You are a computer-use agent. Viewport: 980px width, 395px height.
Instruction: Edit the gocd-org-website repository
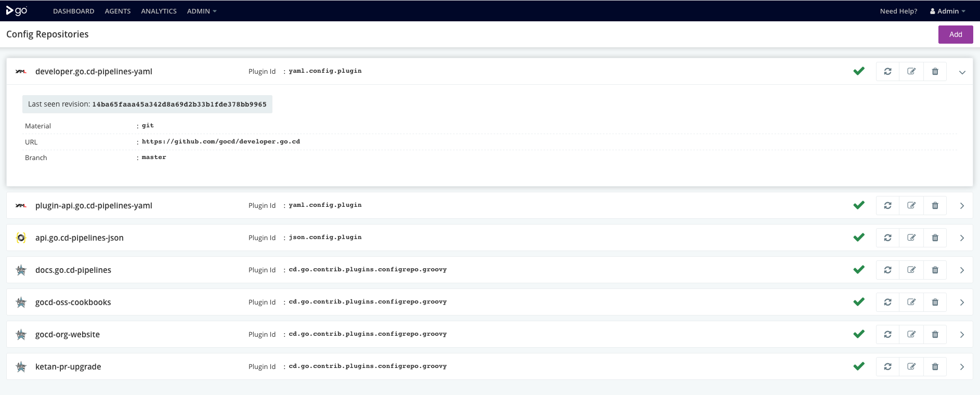[x=911, y=334]
